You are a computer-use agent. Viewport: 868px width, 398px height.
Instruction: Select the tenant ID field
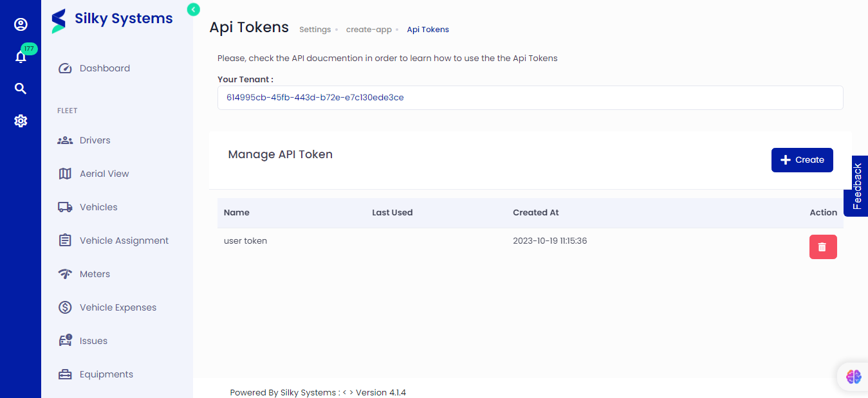pos(530,97)
